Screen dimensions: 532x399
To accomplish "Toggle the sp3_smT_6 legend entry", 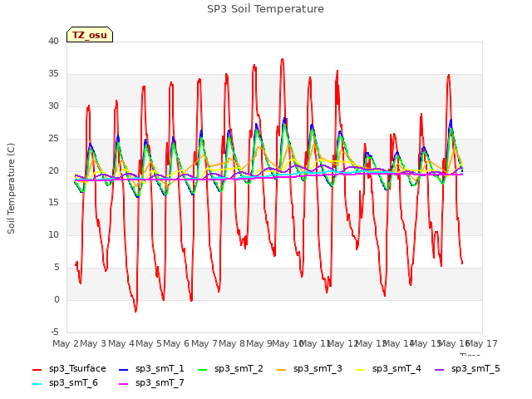I will pyautogui.click(x=65, y=383).
